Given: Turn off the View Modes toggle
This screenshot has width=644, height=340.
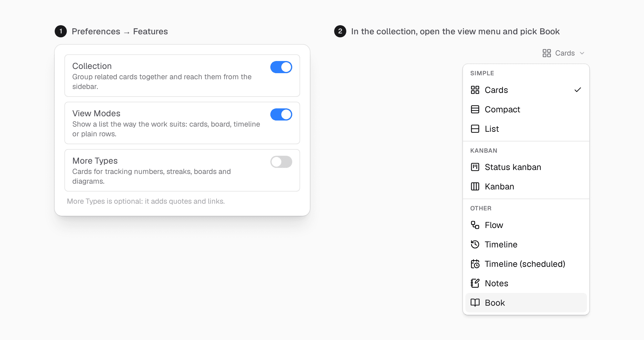Looking at the screenshot, I should 281,114.
